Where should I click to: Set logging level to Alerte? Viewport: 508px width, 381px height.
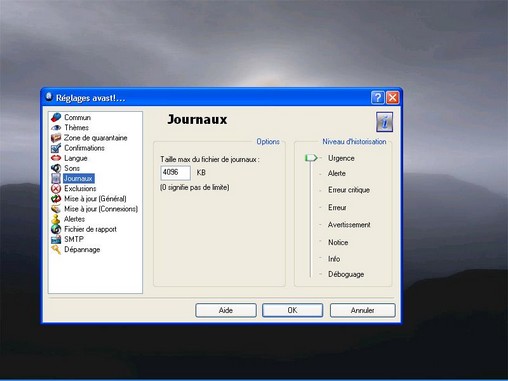pyautogui.click(x=337, y=173)
